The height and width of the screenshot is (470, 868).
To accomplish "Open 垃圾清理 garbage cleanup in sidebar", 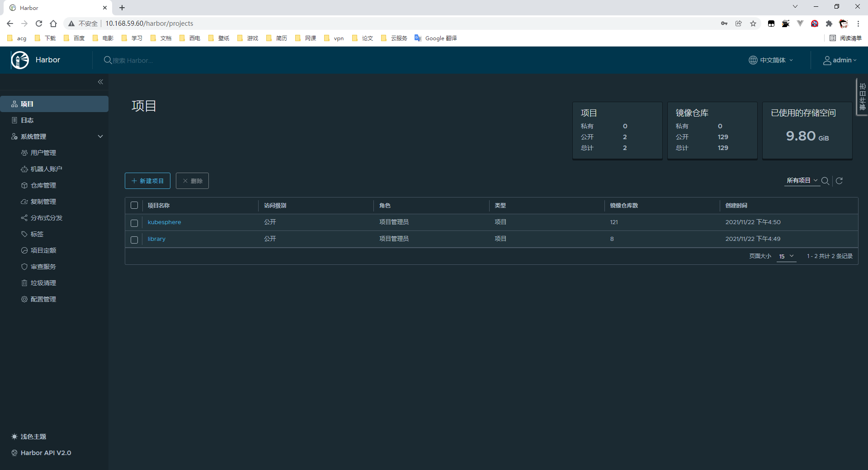I will (43, 283).
